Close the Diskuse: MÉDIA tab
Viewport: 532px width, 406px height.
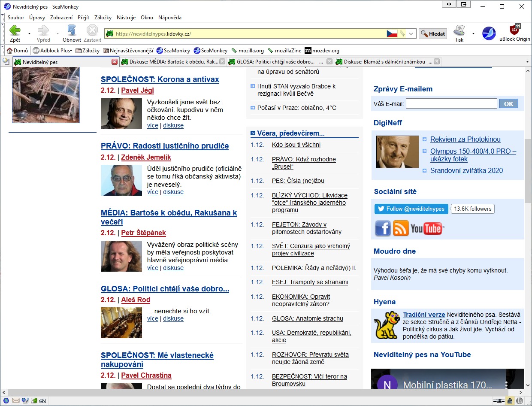[222, 62]
